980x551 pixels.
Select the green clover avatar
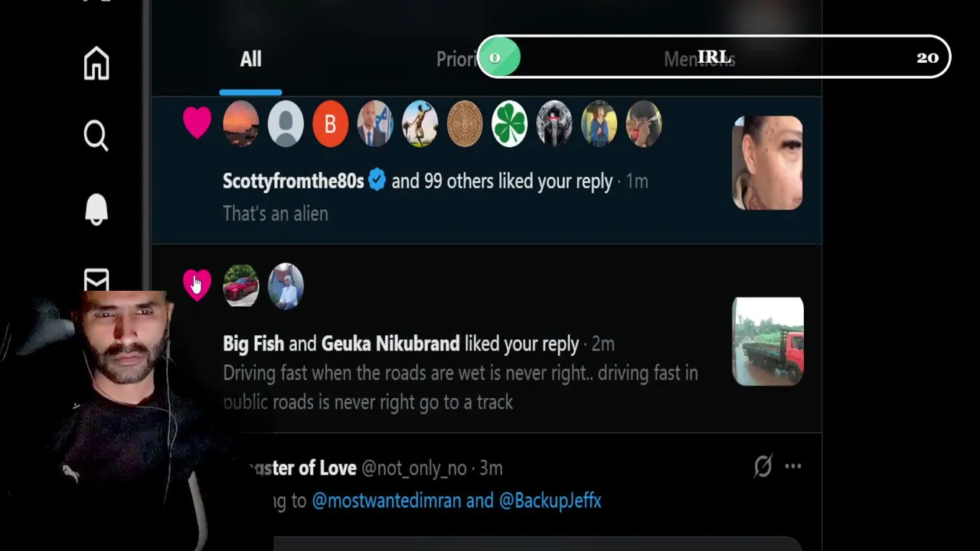coord(509,124)
